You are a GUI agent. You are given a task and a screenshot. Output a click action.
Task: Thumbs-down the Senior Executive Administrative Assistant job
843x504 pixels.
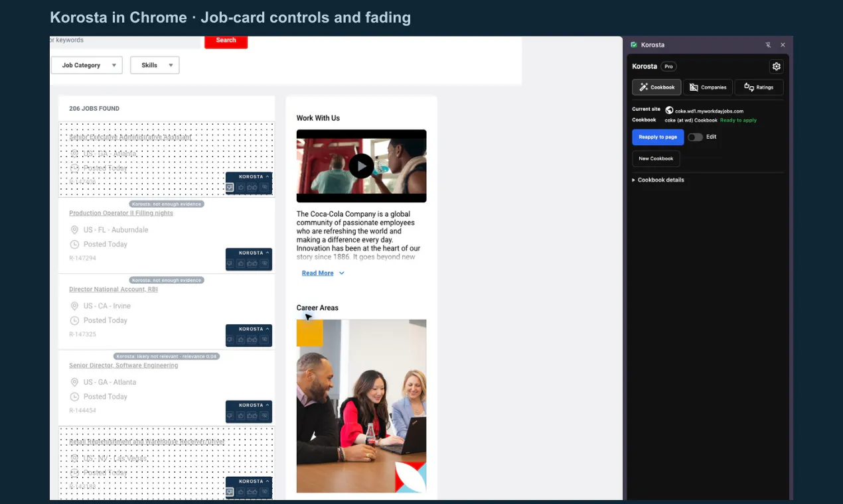(230, 187)
